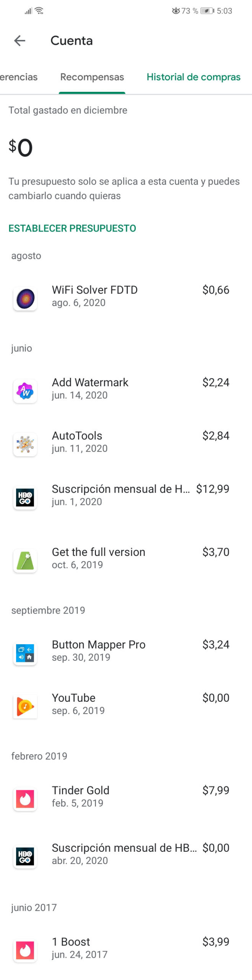Open the WiFi Solver FDTD app icon
The width and height of the screenshot is (252, 980).
25,299
